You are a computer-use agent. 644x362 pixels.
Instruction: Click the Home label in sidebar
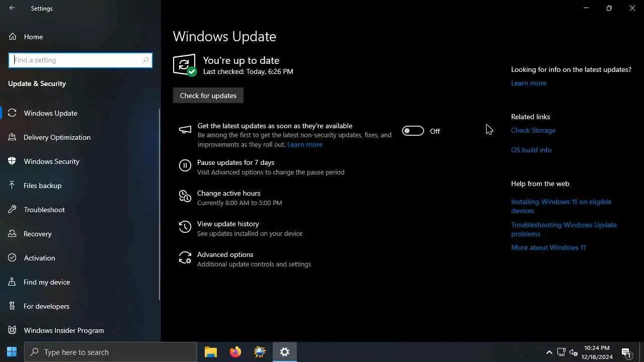33,37
